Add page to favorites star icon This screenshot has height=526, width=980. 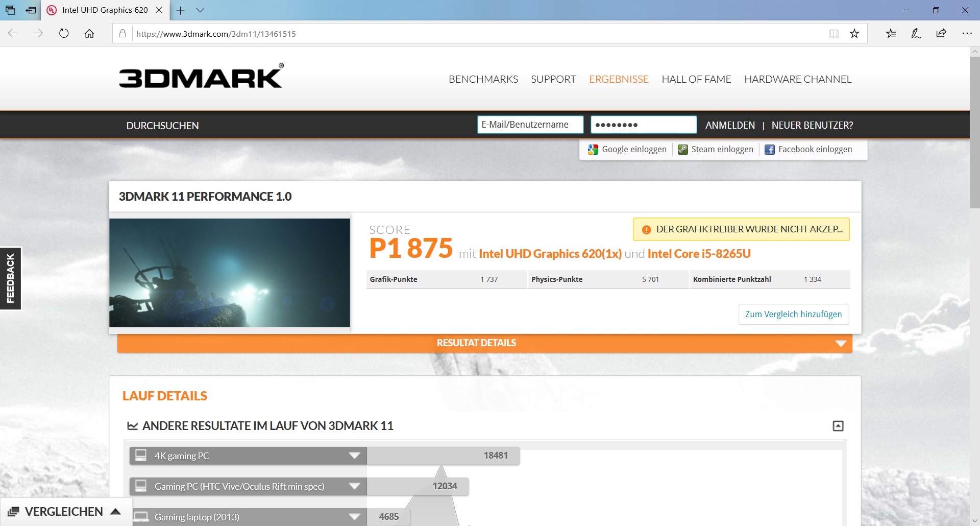(x=854, y=34)
